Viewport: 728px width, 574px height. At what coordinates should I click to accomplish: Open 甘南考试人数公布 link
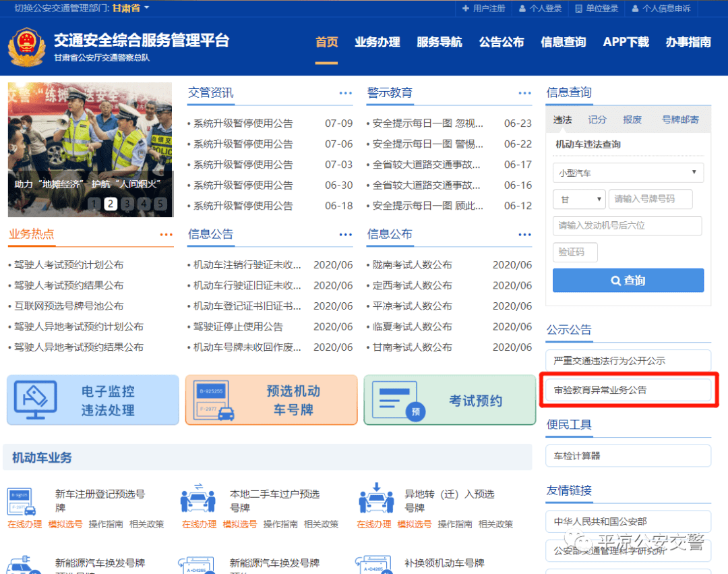pos(413,347)
